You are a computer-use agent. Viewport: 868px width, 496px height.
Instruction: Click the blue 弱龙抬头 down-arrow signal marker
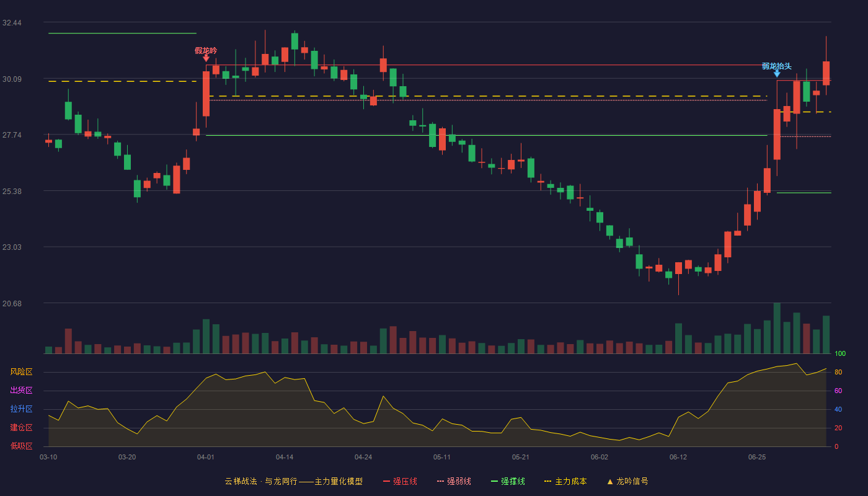coord(777,73)
